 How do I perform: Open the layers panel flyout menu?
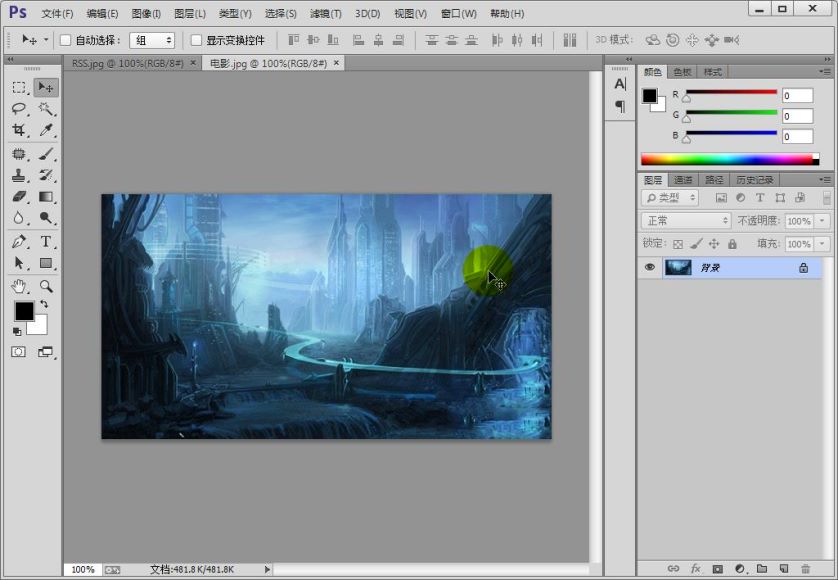(x=825, y=180)
